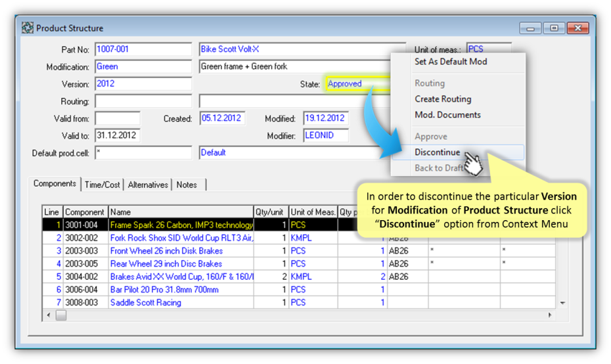Click the vertical scrollbar down arrow
The image size is (611, 364).
pyautogui.click(x=562, y=303)
